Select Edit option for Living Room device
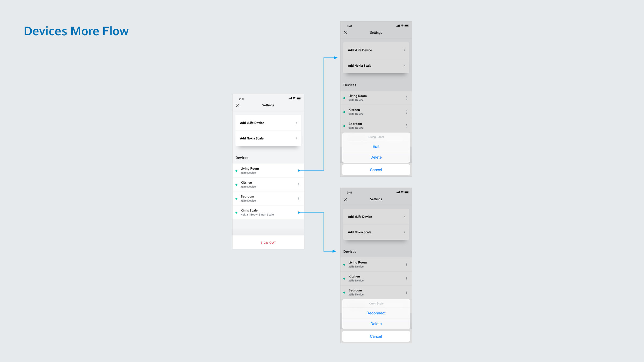 (376, 146)
